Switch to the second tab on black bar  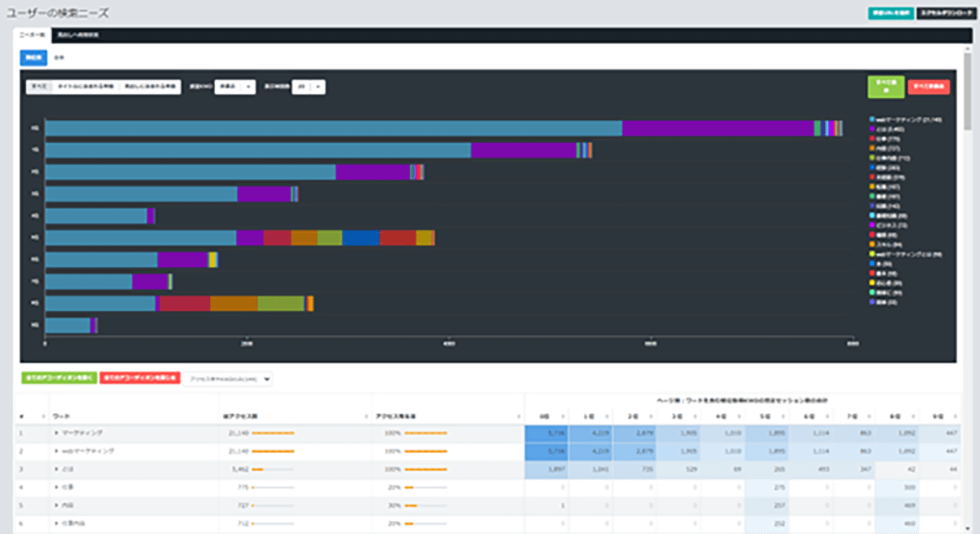(78, 36)
